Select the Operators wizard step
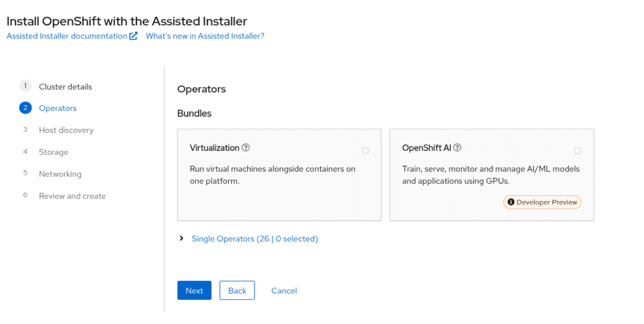The image size is (644, 324). pos(58,108)
